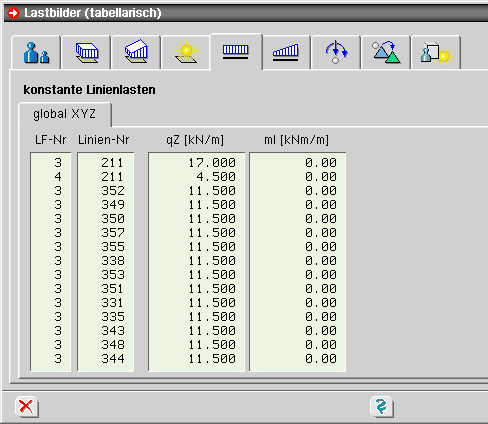488x424 pixels.
Task: Select Linien-Nr 338 in the table
Action: click(113, 261)
